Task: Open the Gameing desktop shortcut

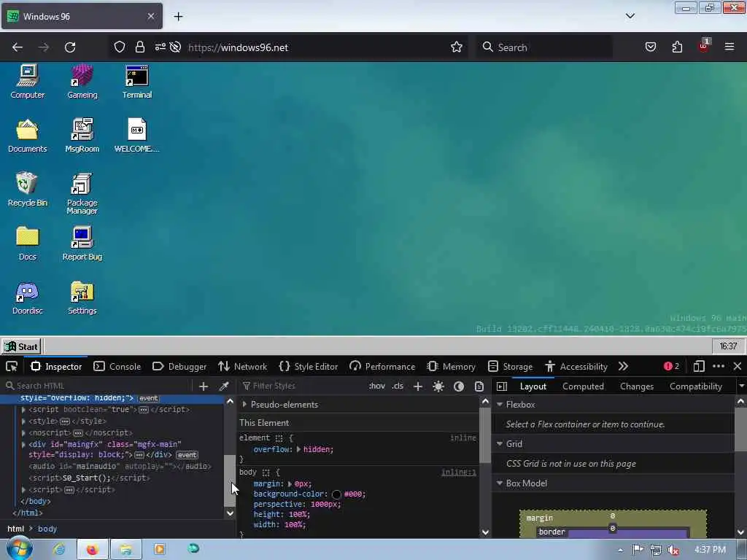Action: click(x=82, y=82)
